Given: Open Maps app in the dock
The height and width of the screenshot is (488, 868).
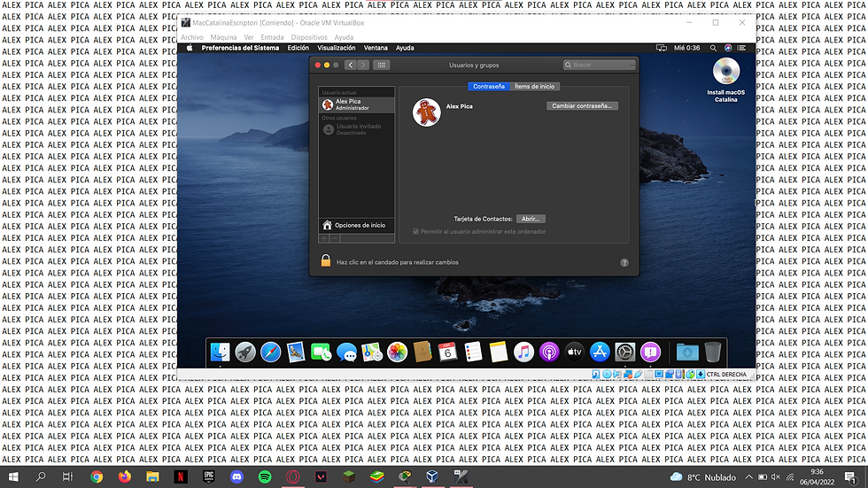Looking at the screenshot, I should pos(372,352).
